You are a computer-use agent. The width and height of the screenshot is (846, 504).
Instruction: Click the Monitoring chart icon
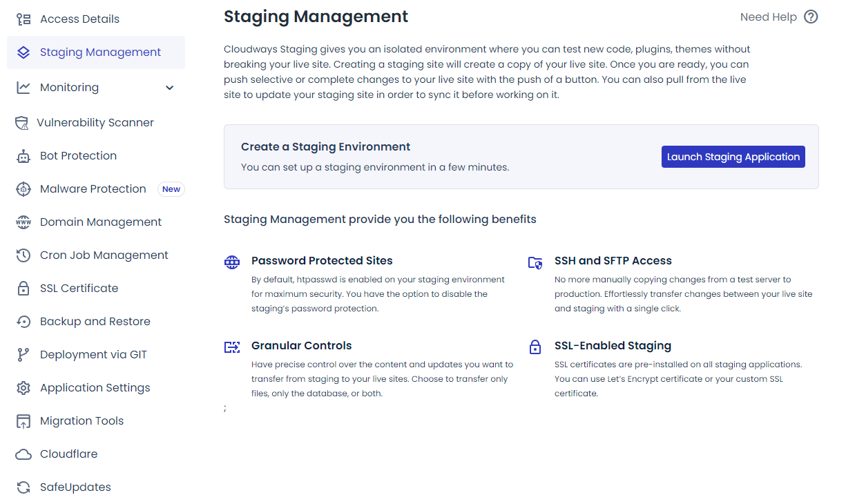coord(23,88)
